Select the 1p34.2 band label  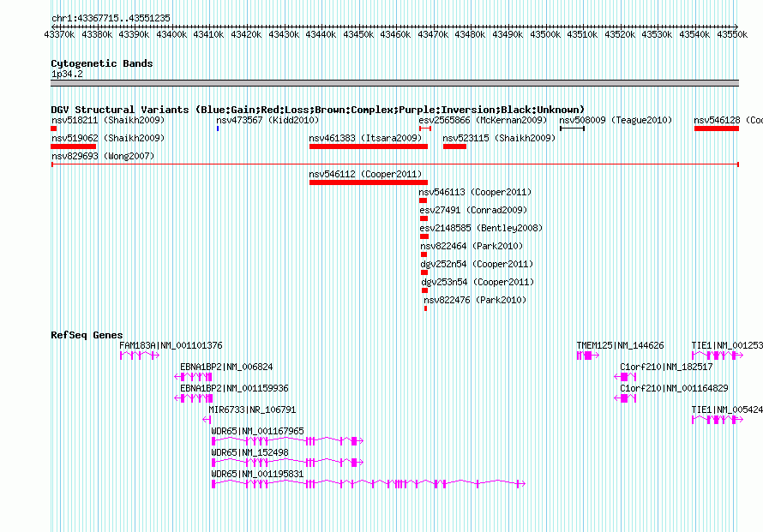67,74
